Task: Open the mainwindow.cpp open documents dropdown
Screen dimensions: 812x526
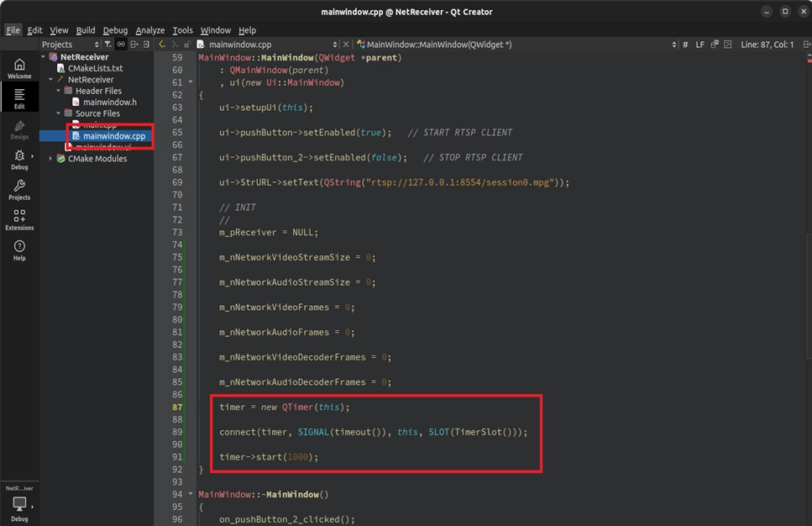Action: tap(267, 45)
